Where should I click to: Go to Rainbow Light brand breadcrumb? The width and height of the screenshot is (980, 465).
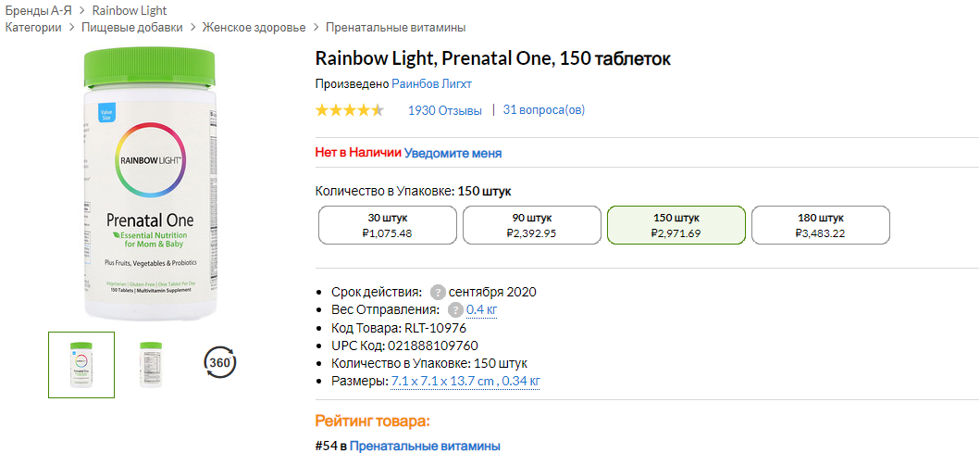(x=130, y=10)
